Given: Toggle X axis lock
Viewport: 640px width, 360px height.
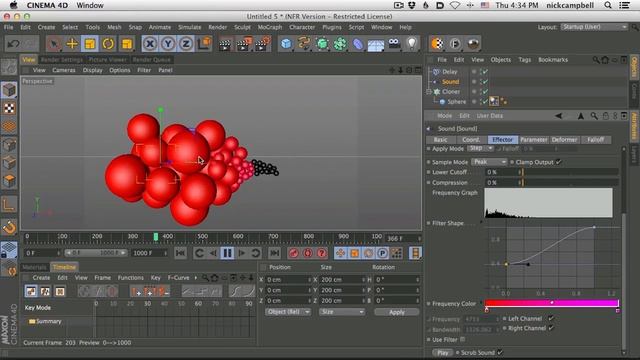Looking at the screenshot, I should click(150, 44).
